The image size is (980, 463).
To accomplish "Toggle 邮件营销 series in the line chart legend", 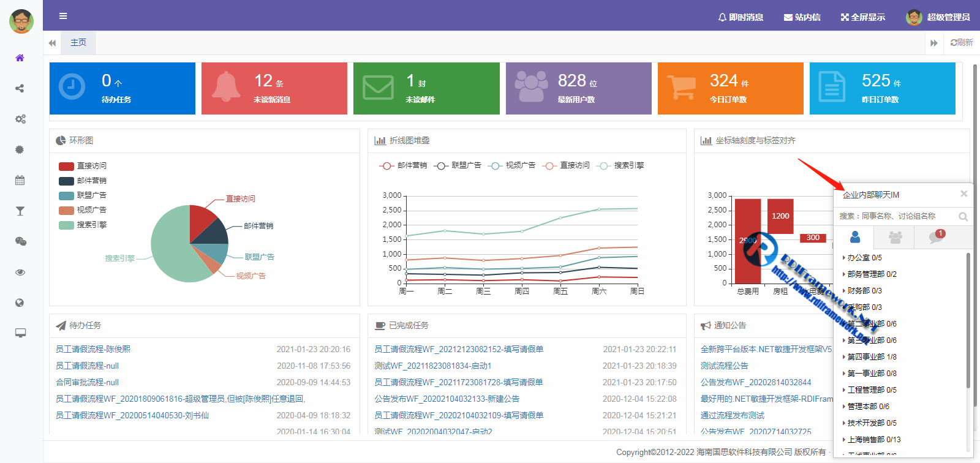I will [x=403, y=165].
